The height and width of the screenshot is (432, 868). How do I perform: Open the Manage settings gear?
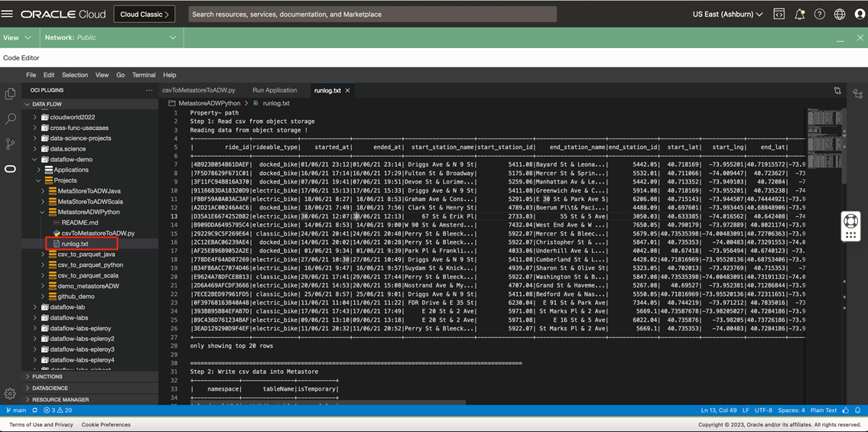pyautogui.click(x=9, y=393)
